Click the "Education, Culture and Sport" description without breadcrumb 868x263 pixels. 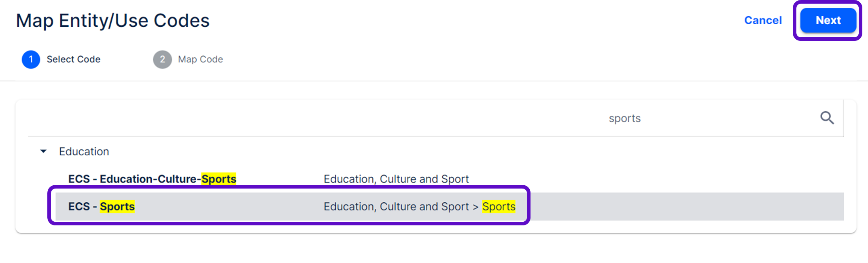[396, 179]
